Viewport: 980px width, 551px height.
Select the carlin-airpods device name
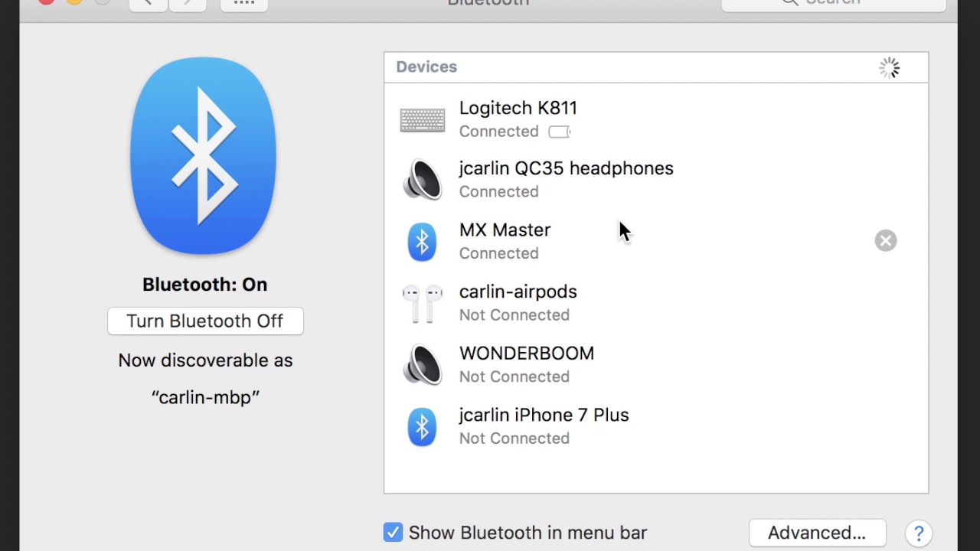518,292
